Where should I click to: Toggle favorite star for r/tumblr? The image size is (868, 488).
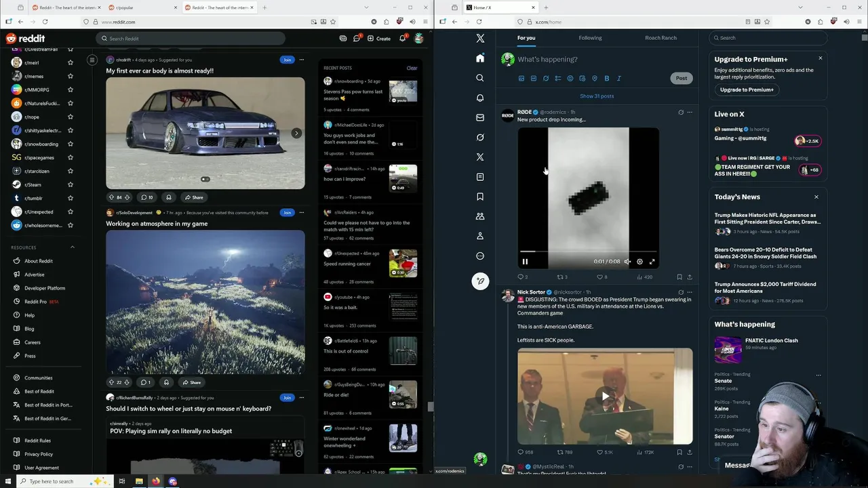(71, 198)
